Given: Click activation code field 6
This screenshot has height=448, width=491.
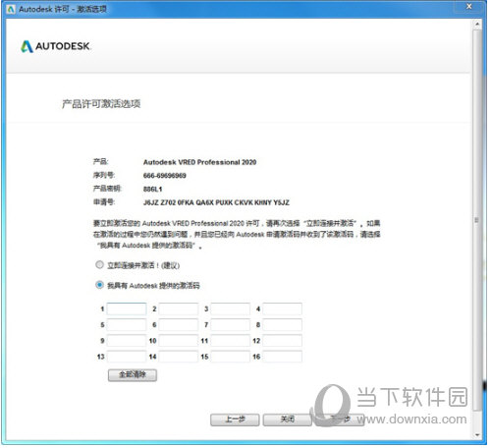Looking at the screenshot, I should (179, 325).
